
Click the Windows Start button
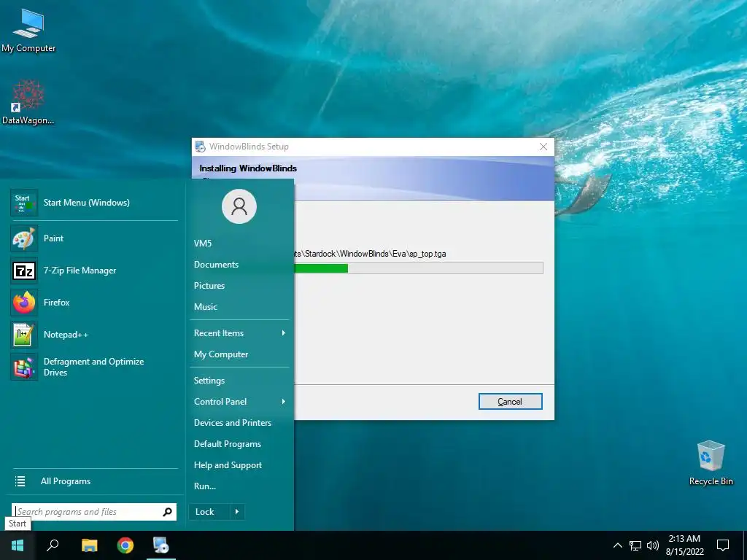[18, 545]
